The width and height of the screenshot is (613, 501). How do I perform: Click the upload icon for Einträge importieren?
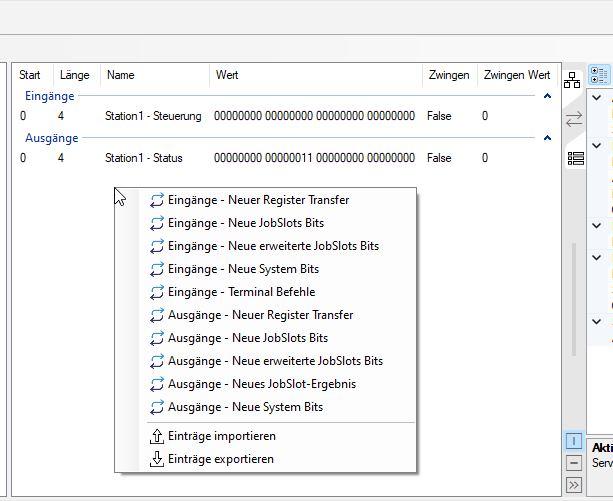[156, 436]
